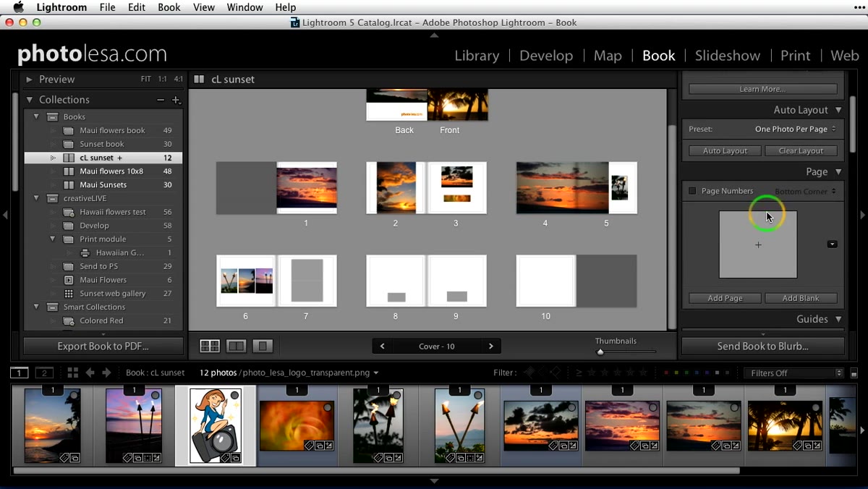
Task: Open the Filters Off dropdown
Action: click(x=793, y=373)
